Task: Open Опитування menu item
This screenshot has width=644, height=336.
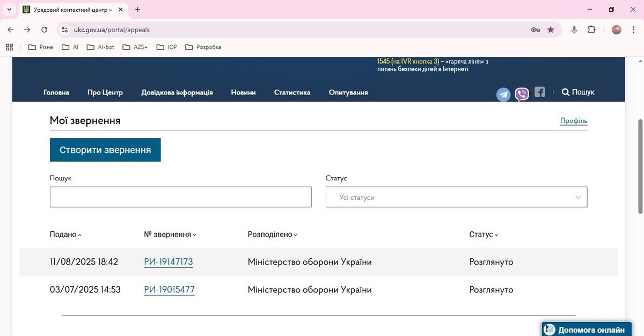Action: click(x=348, y=92)
